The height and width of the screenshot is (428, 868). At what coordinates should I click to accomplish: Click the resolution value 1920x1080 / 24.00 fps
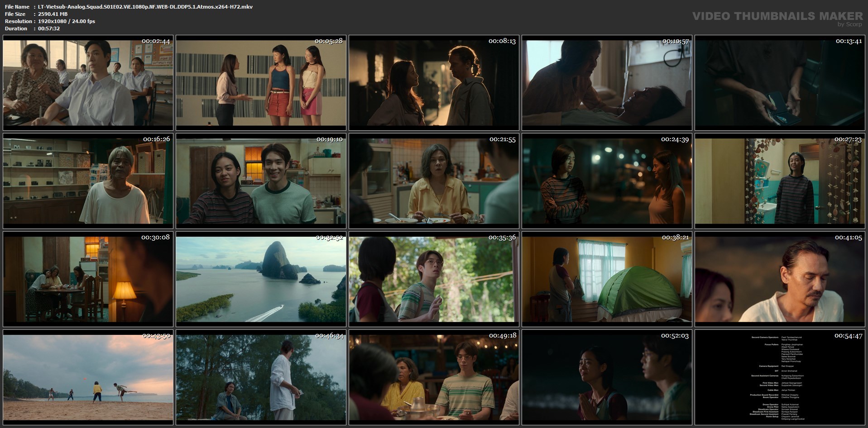[67, 21]
